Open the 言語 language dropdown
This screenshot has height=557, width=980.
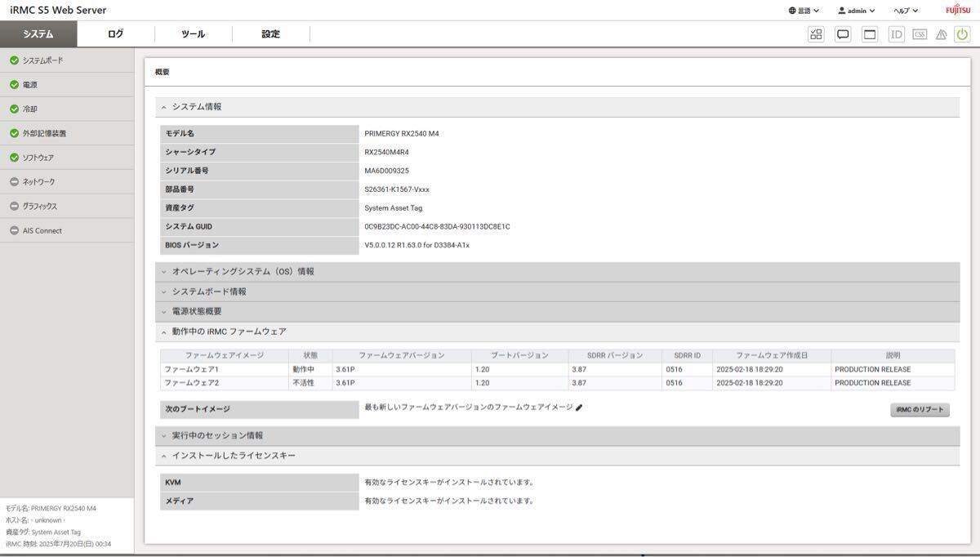804,11
